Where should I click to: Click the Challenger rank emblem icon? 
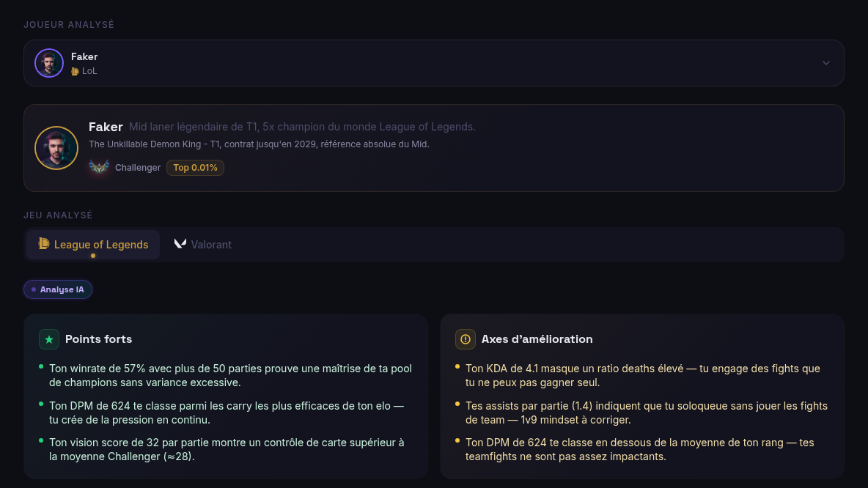coord(99,166)
